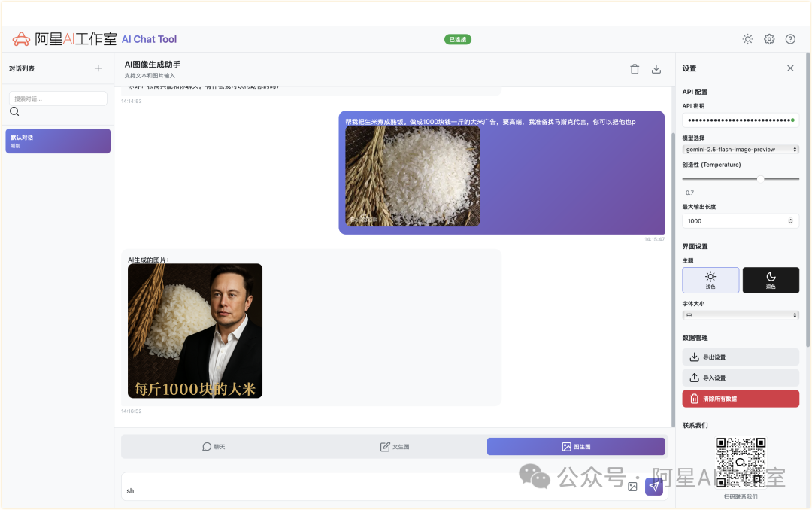Image resolution: width=812 pixels, height=510 pixels.
Task: Click the 阿星AI工作室 logo icon
Action: point(21,39)
